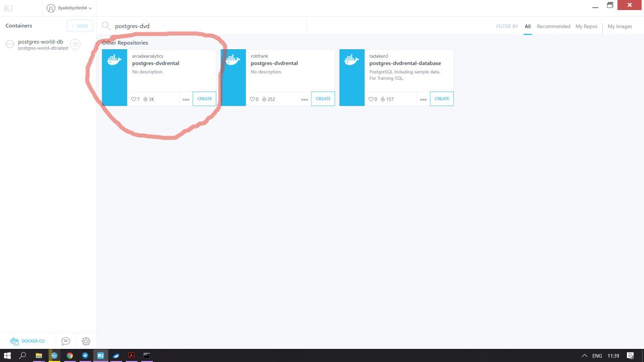The width and height of the screenshot is (644, 362).
Task: Open the ilyadobychin94 account dropdown
Action: coord(69,8)
